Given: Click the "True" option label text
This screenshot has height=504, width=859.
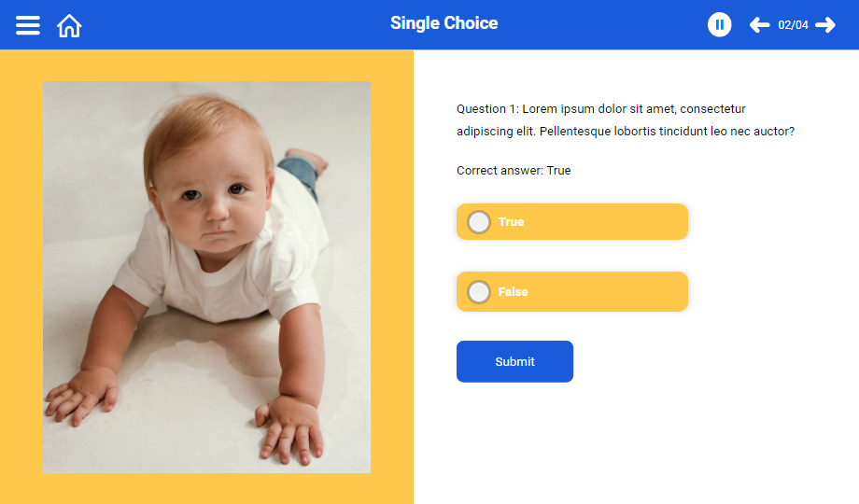Looking at the screenshot, I should click(x=511, y=222).
